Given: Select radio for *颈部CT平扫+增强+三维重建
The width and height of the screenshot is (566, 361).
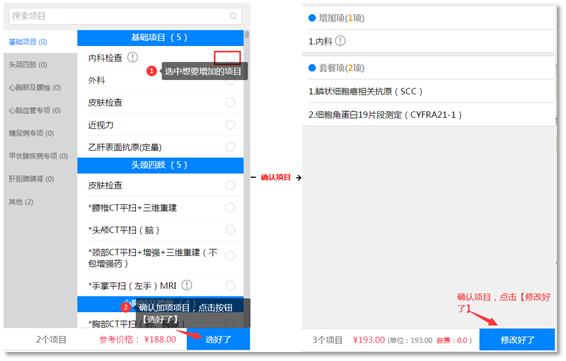Looking at the screenshot, I should coord(230,256).
